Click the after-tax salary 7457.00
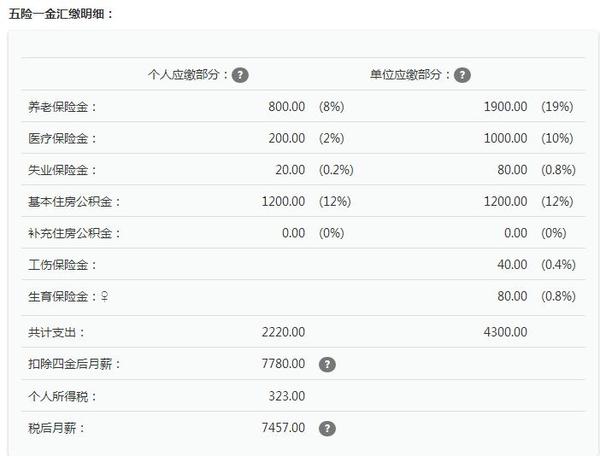 tap(283, 428)
